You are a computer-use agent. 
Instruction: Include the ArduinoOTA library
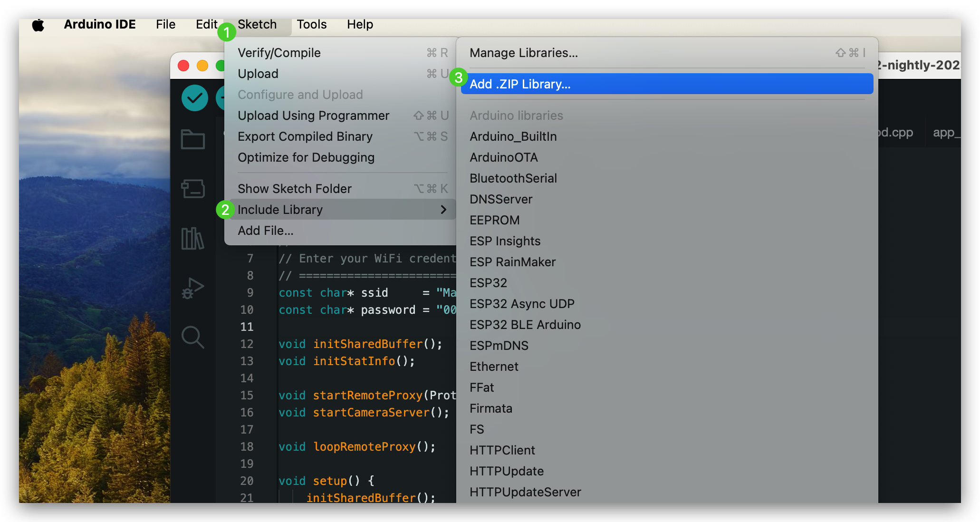coord(667,157)
